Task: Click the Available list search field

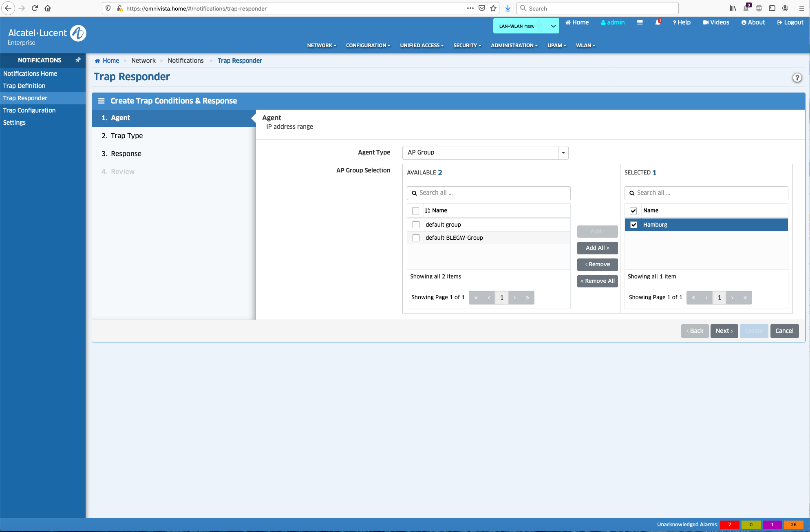Action: (488, 193)
